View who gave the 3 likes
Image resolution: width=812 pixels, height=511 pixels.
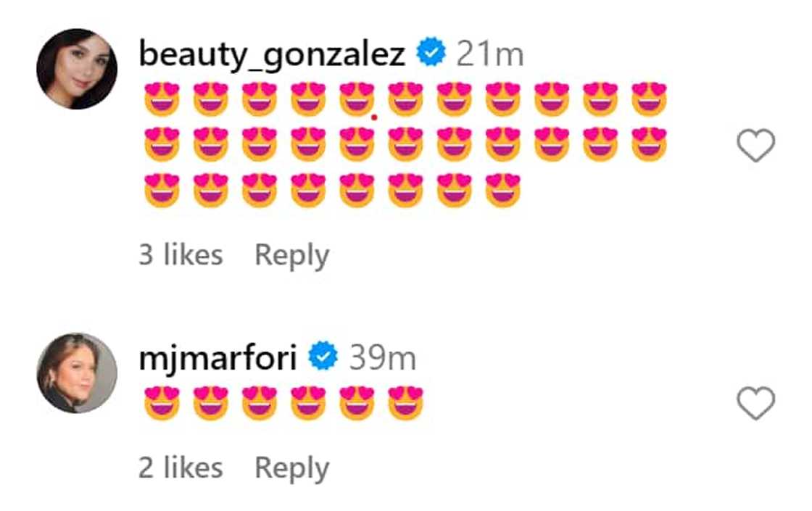(181, 255)
